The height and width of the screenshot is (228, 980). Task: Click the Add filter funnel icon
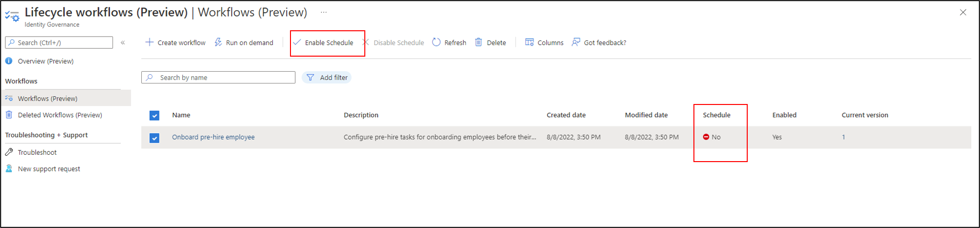[x=311, y=78]
